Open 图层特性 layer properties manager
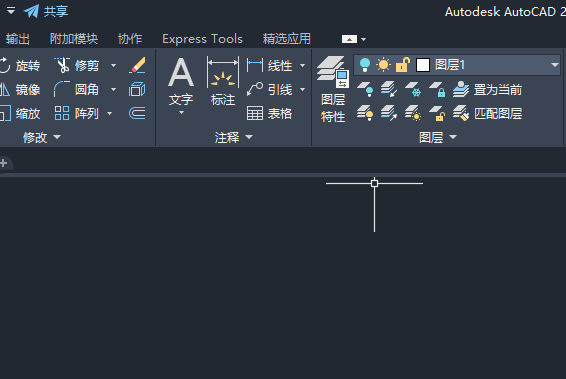Screen dimensions: 566x379 coord(332,89)
